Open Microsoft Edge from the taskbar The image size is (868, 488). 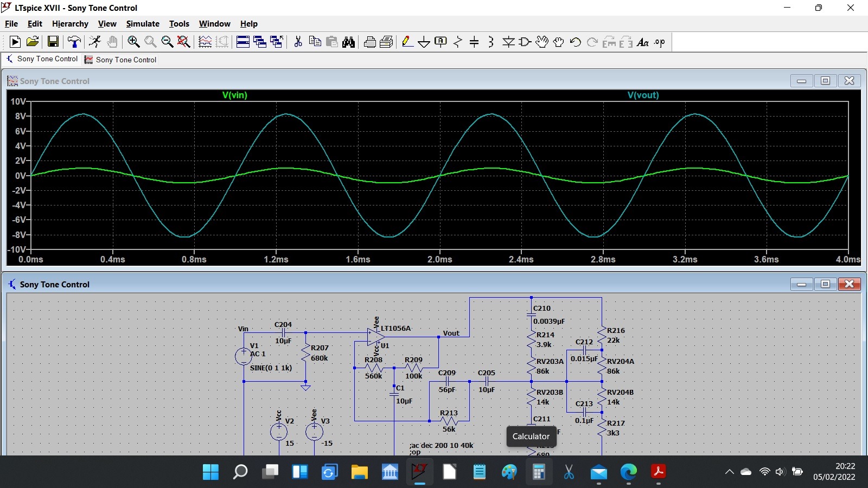[629, 472]
